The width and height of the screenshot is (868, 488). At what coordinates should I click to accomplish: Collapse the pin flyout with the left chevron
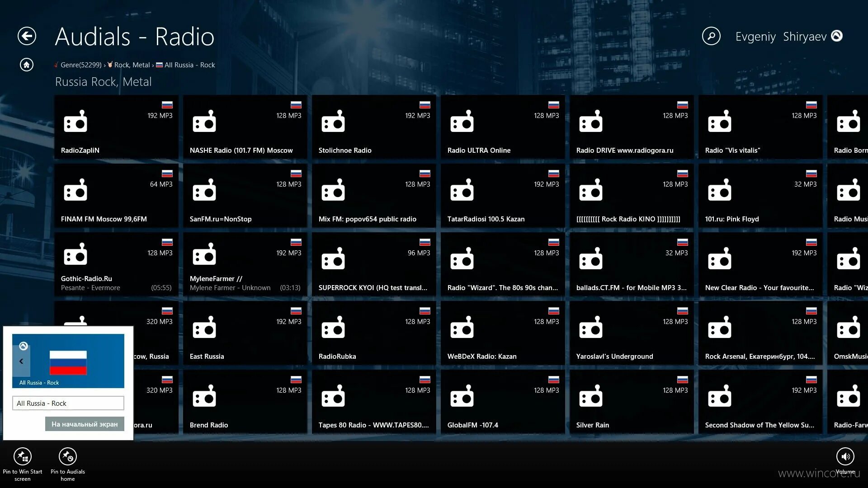pos(21,361)
